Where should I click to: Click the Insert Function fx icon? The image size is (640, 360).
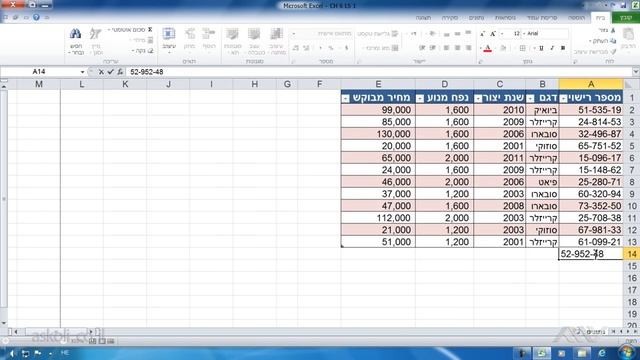pos(120,72)
